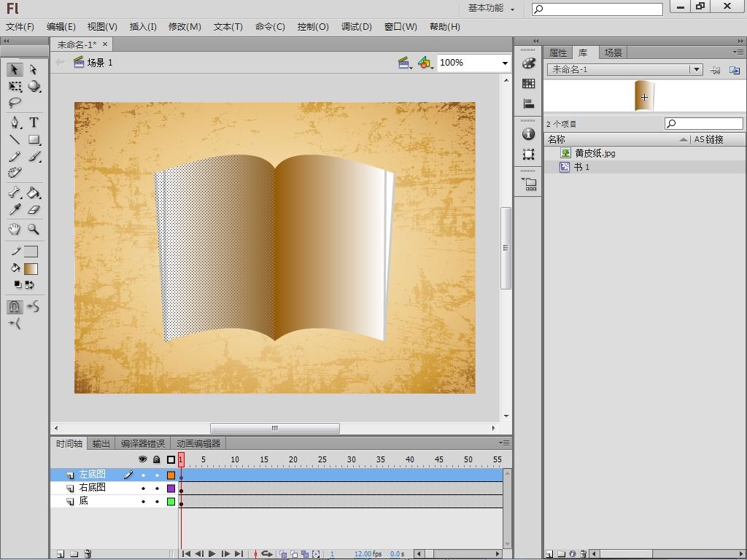This screenshot has width=747, height=560.
Task: Open the stage zoom 100% dropdown
Action: (504, 63)
